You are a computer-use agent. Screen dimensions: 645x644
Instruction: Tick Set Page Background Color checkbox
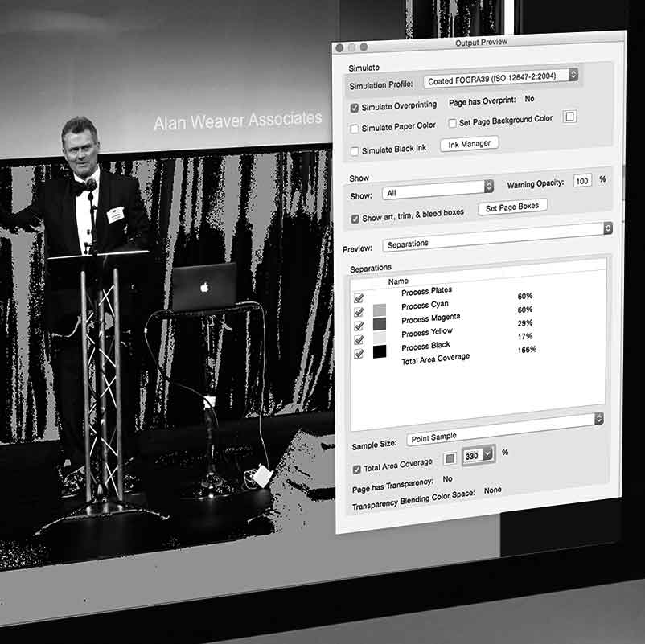click(452, 123)
